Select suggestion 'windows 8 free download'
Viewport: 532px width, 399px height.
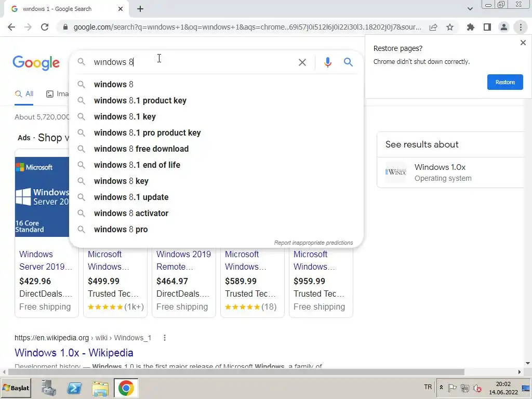[x=216, y=149]
